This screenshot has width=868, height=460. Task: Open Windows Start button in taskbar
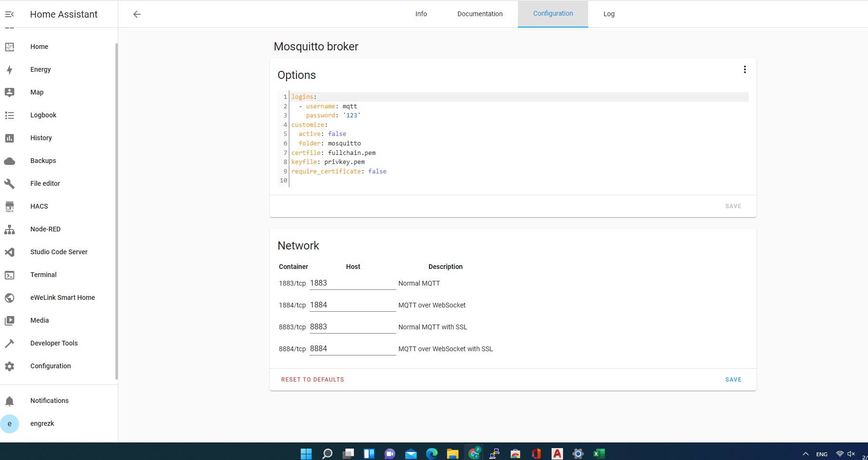point(306,454)
